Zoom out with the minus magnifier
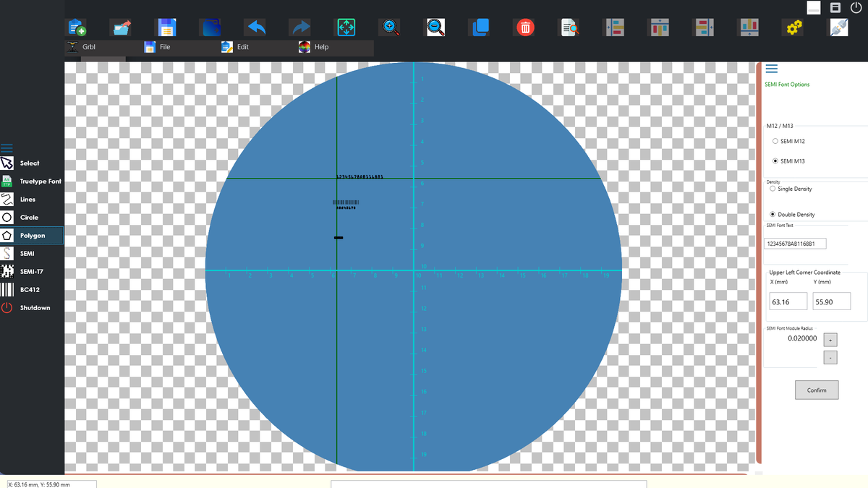 (435, 27)
